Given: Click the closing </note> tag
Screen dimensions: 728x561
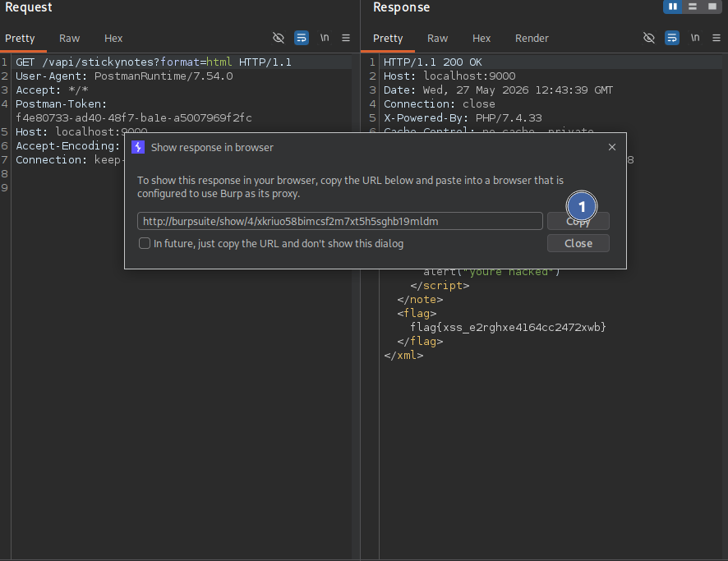Looking at the screenshot, I should click(420, 300).
